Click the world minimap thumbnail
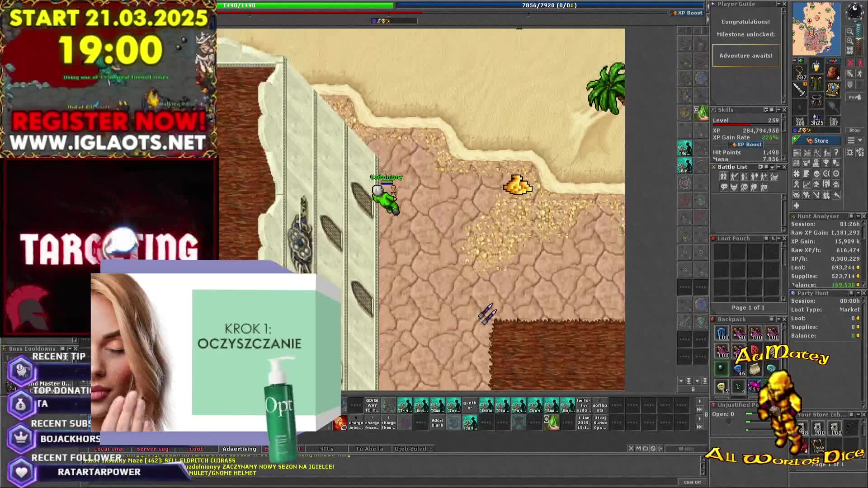The image size is (868, 488). click(x=816, y=28)
